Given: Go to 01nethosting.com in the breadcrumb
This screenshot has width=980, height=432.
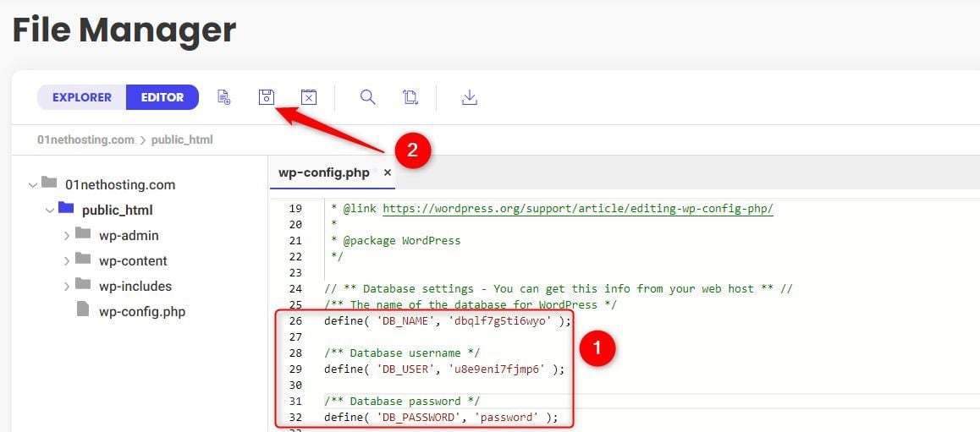Looking at the screenshot, I should pos(85,139).
